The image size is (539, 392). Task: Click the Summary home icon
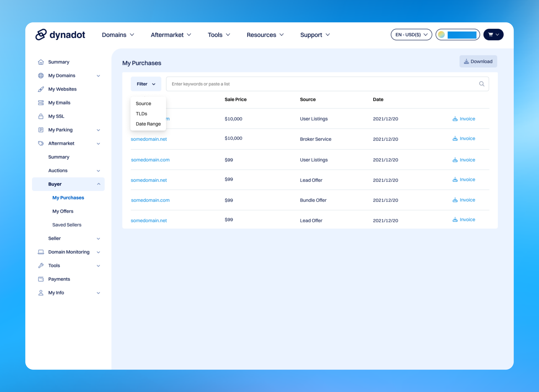coord(41,62)
